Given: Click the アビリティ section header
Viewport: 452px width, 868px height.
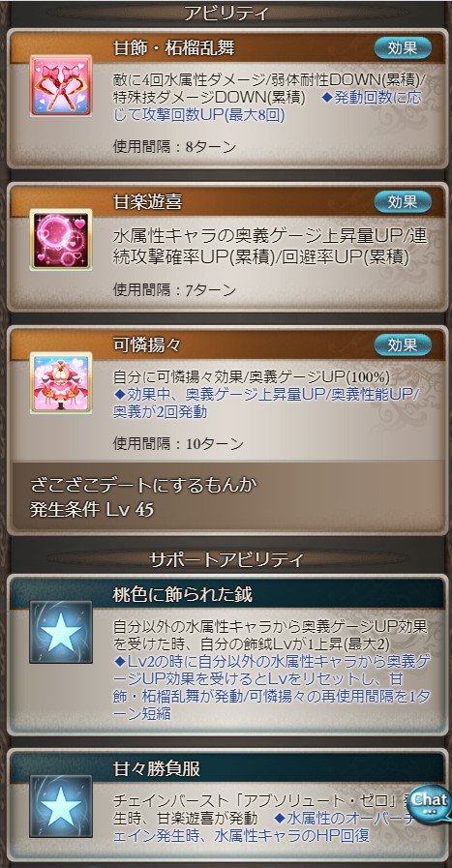Looking at the screenshot, I should (x=226, y=13).
